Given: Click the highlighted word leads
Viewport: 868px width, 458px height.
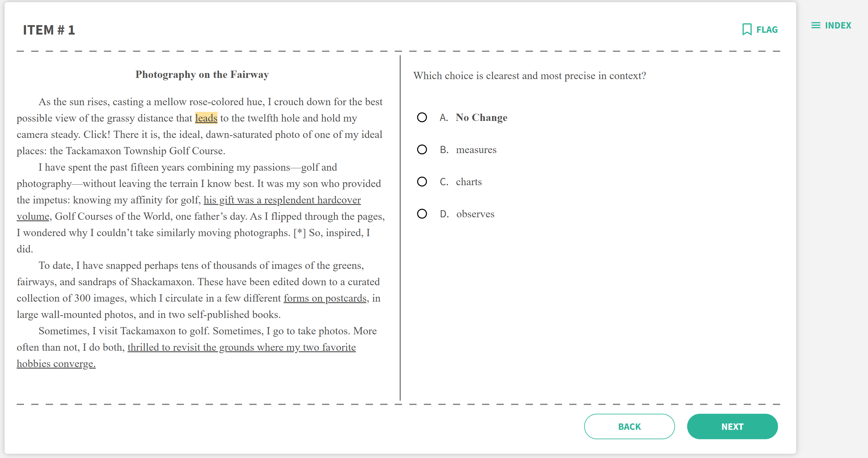Looking at the screenshot, I should coord(206,118).
